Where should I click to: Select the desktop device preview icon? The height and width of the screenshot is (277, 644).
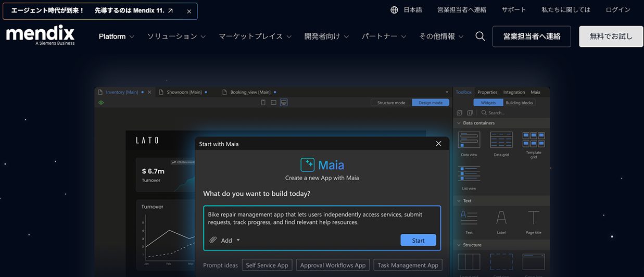tap(284, 103)
